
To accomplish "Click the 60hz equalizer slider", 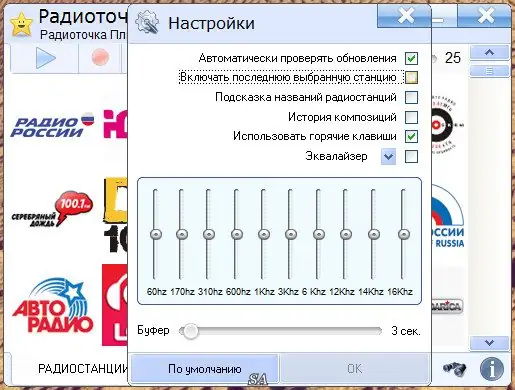I will [155, 234].
